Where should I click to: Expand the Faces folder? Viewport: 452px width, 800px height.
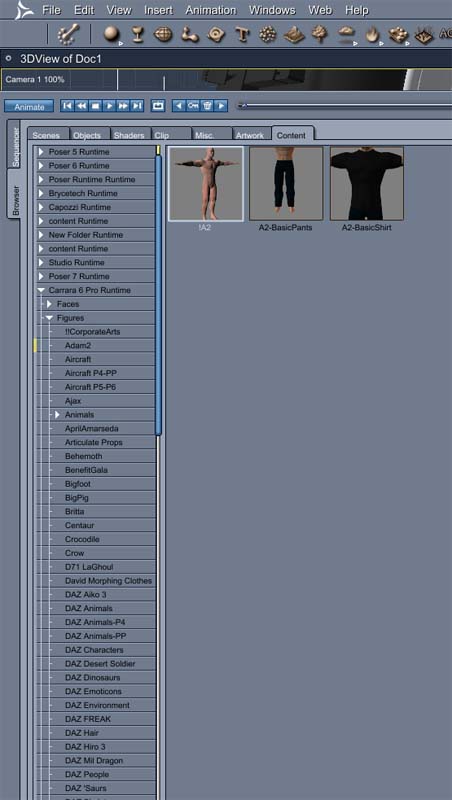(49, 304)
